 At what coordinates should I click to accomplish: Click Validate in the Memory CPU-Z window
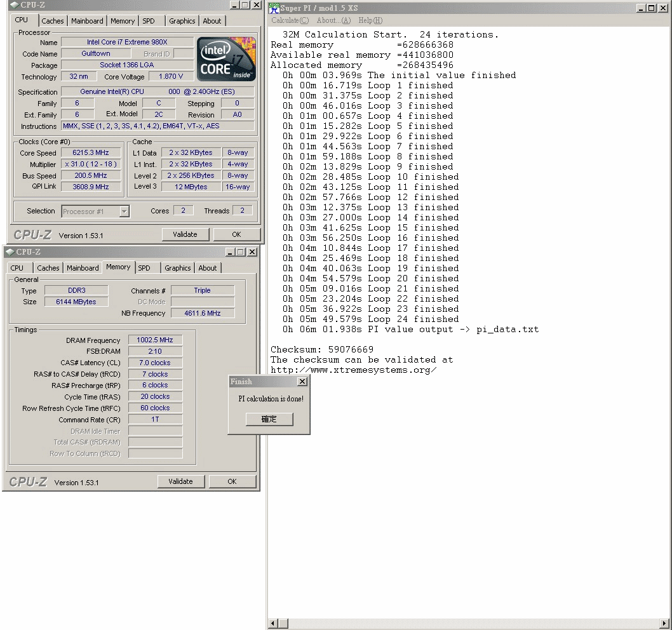180,481
